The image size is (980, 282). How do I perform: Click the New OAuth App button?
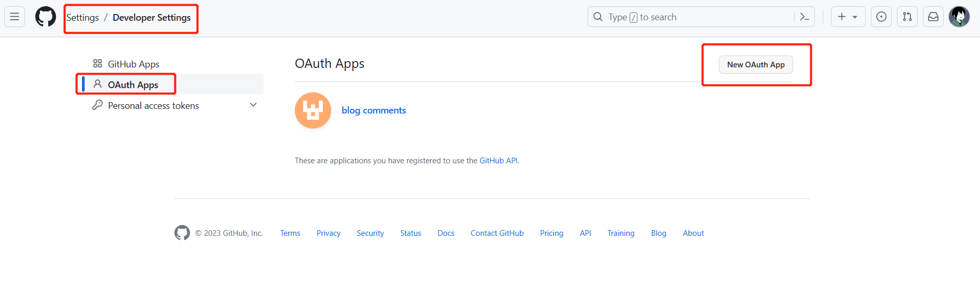pyautogui.click(x=756, y=65)
